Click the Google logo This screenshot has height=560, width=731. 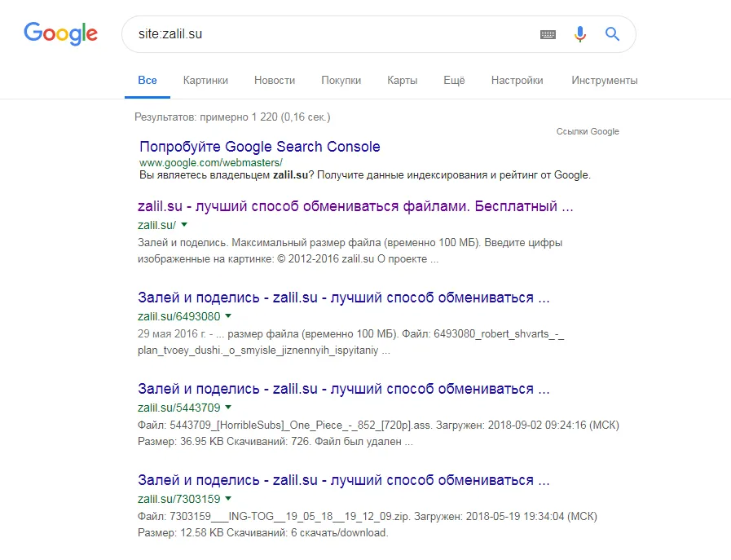click(60, 33)
